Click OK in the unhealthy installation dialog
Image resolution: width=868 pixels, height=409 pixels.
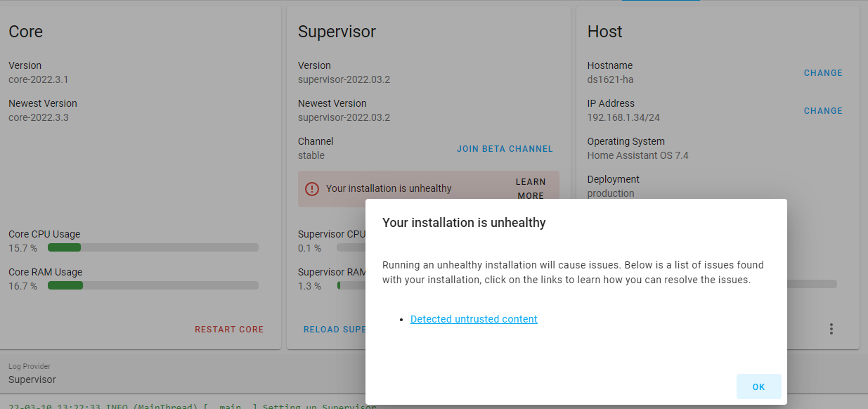coord(758,387)
